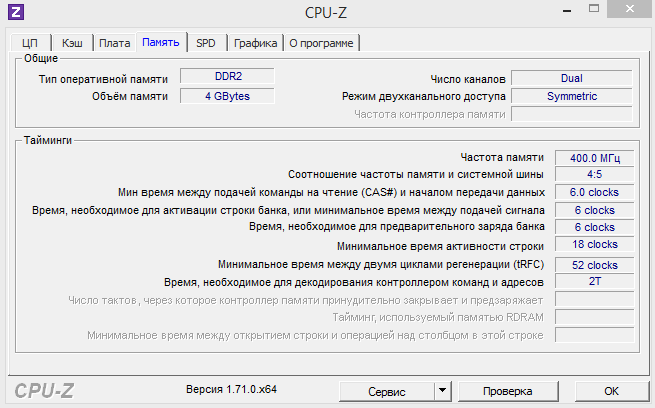Click the empty memory controller frequency field
The image size is (655, 408).
tap(572, 114)
